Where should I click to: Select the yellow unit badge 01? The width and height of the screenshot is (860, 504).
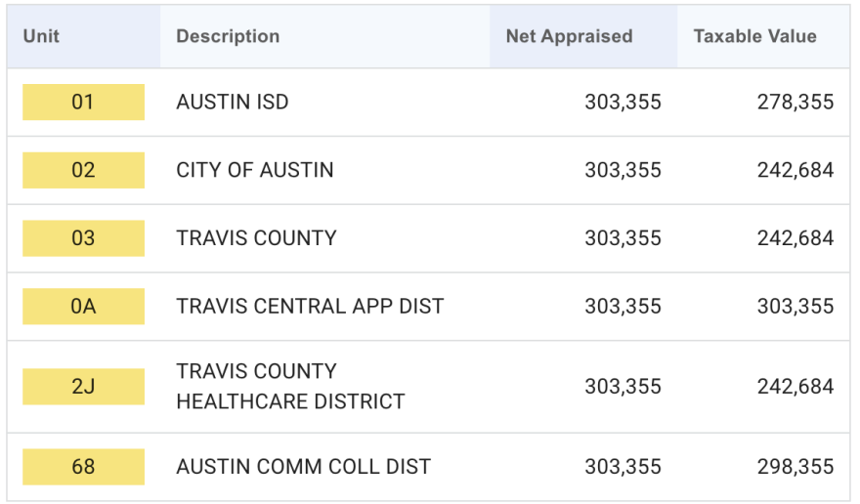pyautogui.click(x=83, y=102)
